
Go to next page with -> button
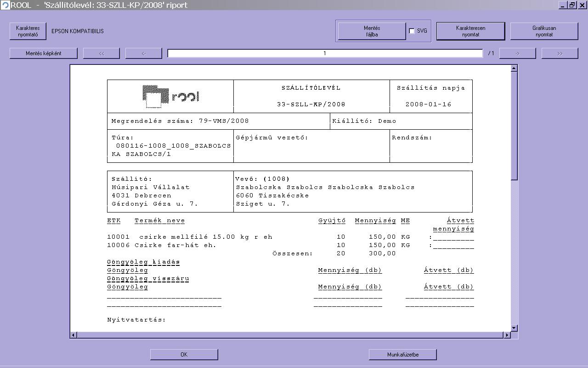(x=517, y=53)
